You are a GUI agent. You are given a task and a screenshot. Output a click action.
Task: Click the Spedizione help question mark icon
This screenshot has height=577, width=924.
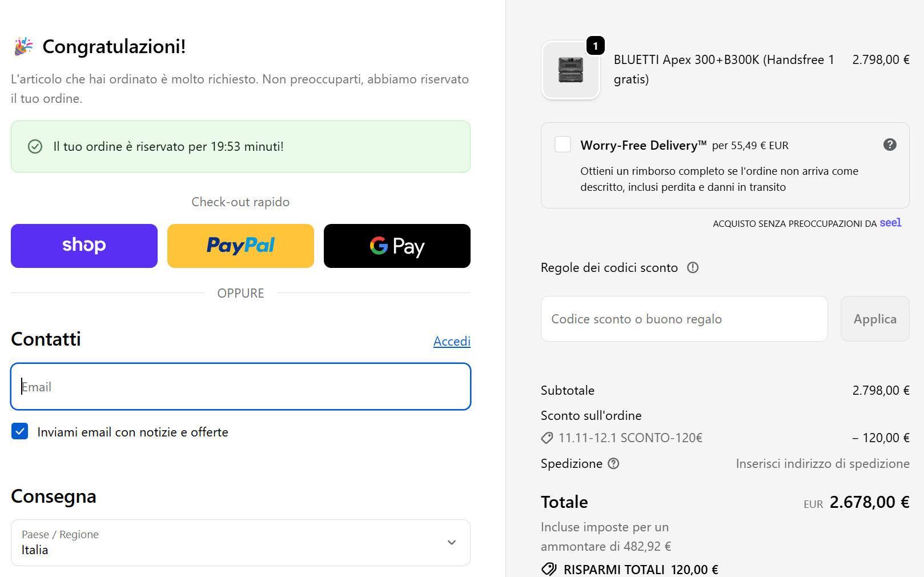[613, 463]
